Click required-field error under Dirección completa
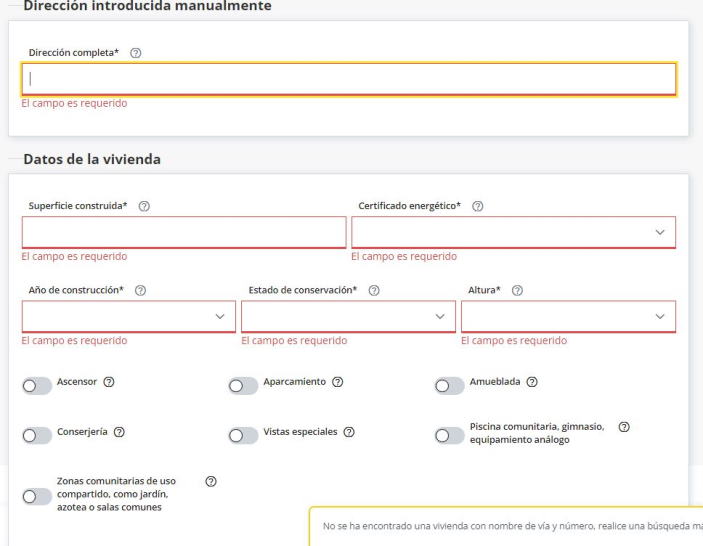Viewport: 703px width, 546px height. (74, 103)
